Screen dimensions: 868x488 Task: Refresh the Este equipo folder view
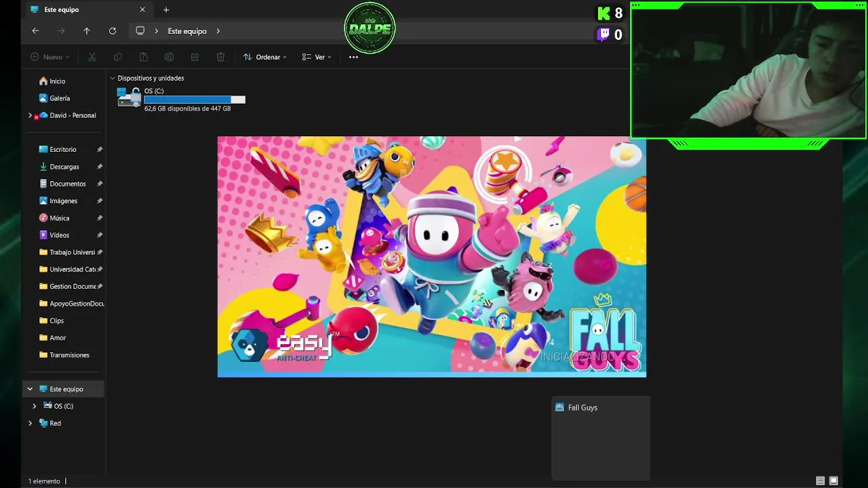point(113,31)
